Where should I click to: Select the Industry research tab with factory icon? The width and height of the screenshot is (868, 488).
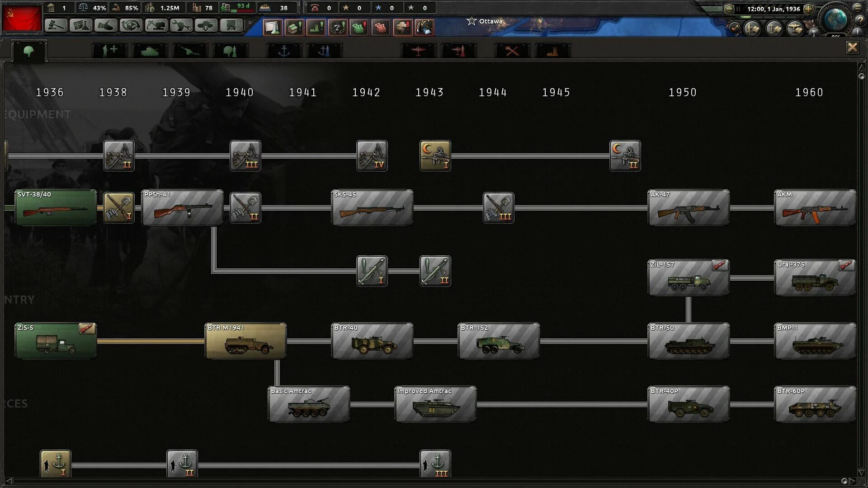tap(552, 51)
